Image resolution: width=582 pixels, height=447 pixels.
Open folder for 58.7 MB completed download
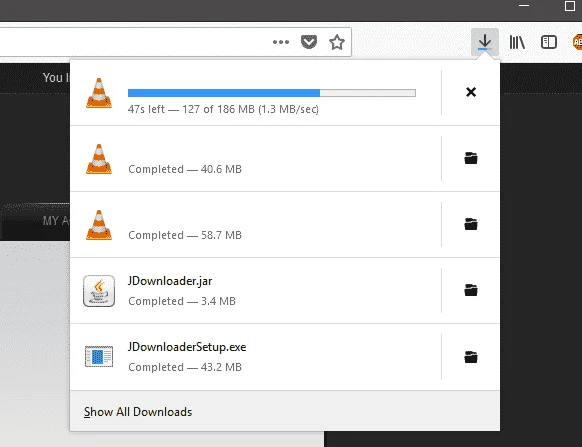(471, 224)
